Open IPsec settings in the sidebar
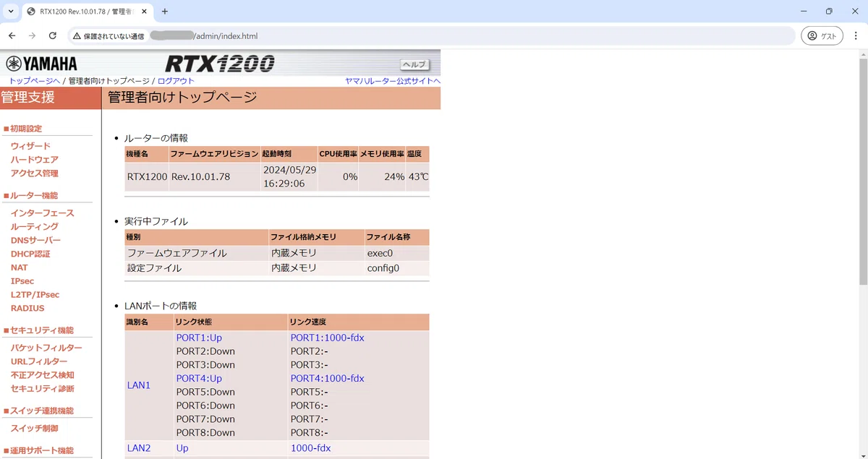The width and height of the screenshot is (868, 459). (22, 281)
